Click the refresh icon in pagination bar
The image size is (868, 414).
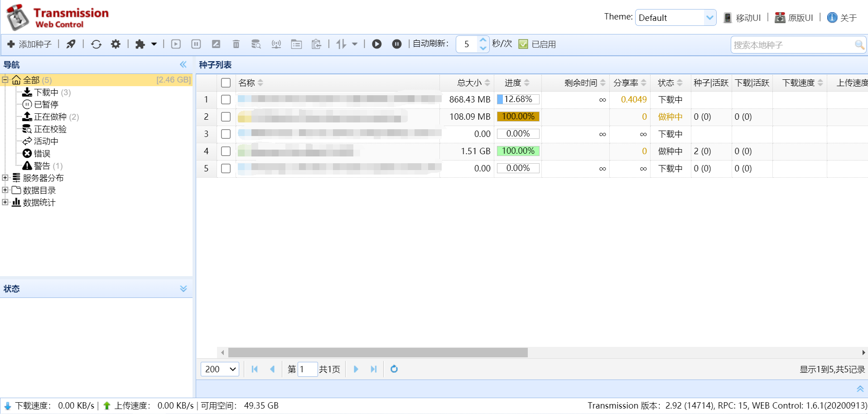pos(394,369)
